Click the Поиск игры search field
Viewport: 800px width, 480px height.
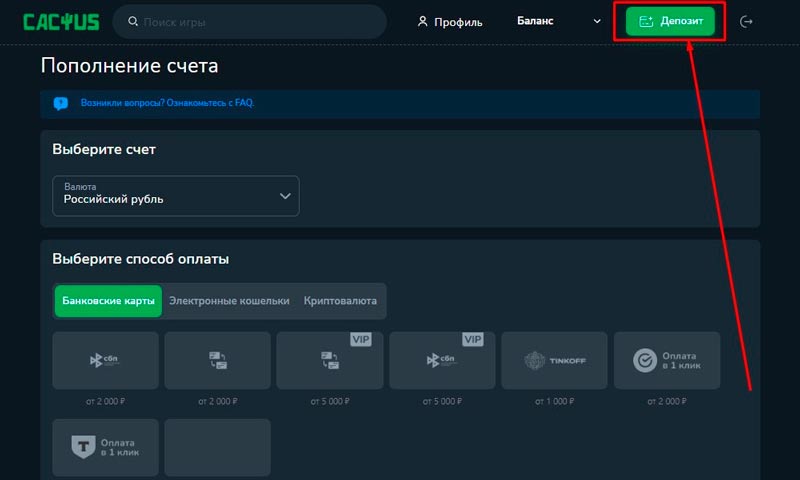tap(255, 21)
